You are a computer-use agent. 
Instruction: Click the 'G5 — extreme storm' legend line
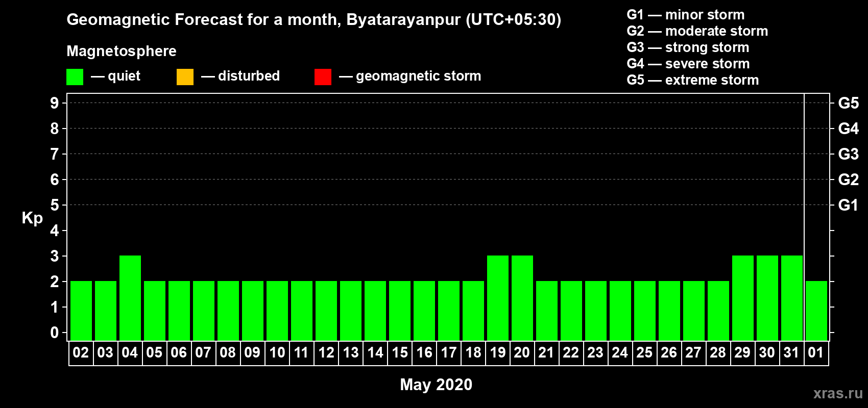pyautogui.click(x=693, y=80)
